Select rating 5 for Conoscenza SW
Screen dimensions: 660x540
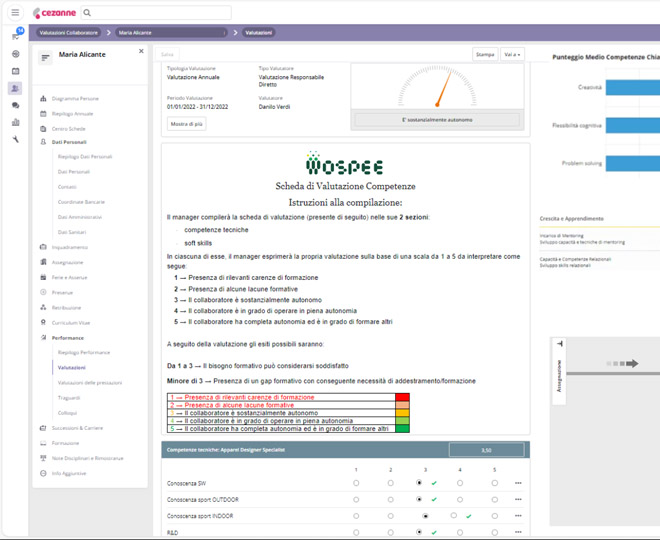495,483
